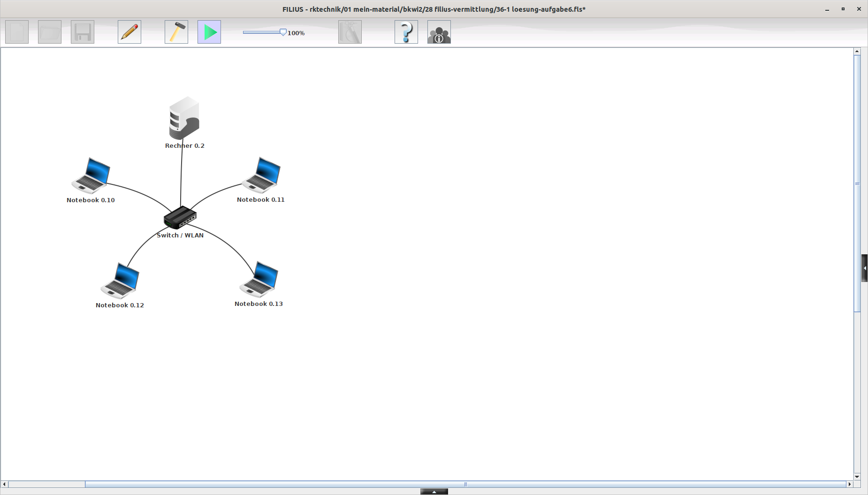Click the Save floppy disk icon
Image resolution: width=868 pixels, height=495 pixels.
pos(83,32)
